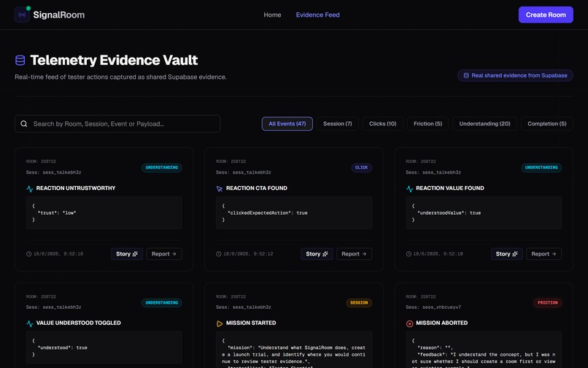
Task: Open Story for REACTION CTA FOUND card
Action: pyautogui.click(x=317, y=254)
